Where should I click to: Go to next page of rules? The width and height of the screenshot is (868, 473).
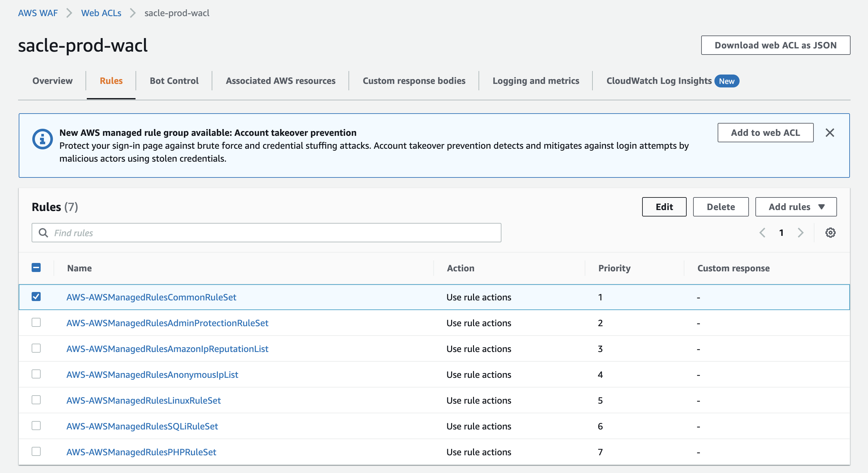point(801,232)
